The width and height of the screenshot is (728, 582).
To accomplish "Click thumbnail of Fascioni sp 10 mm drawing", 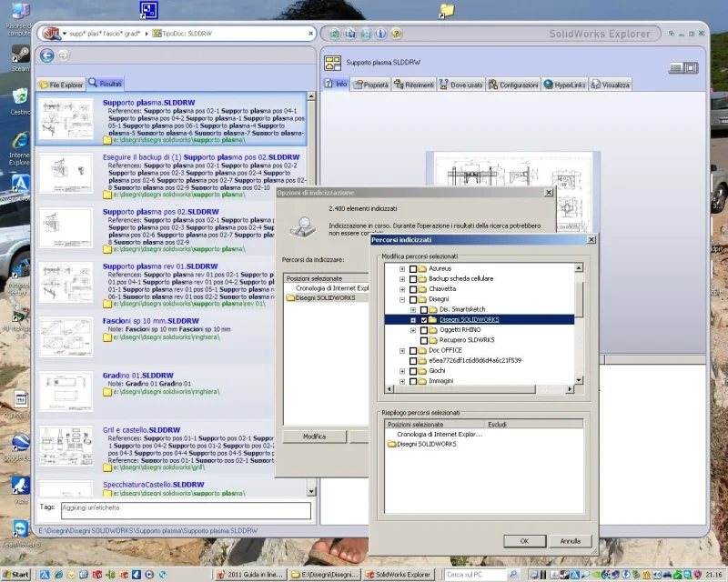I will pos(66,337).
